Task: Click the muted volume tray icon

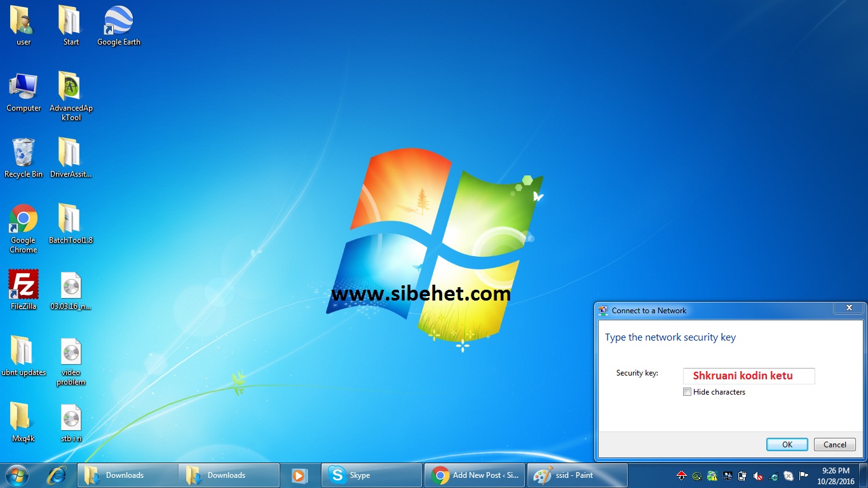Action: click(x=758, y=475)
